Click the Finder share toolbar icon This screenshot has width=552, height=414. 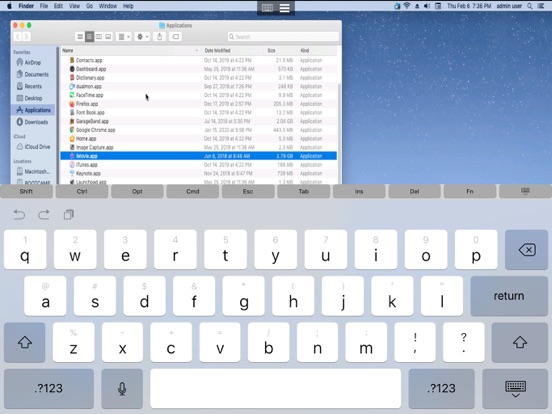coord(159,37)
